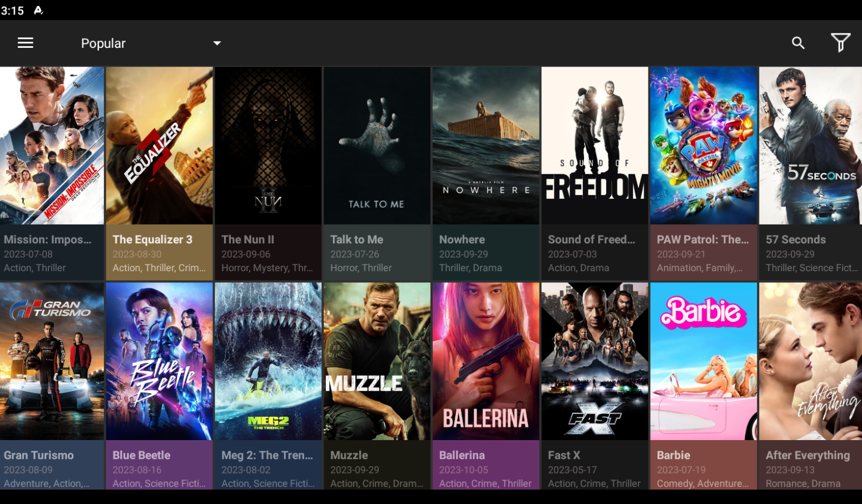
Task: Click the 'Talk to Me' title text
Action: pyautogui.click(x=356, y=239)
